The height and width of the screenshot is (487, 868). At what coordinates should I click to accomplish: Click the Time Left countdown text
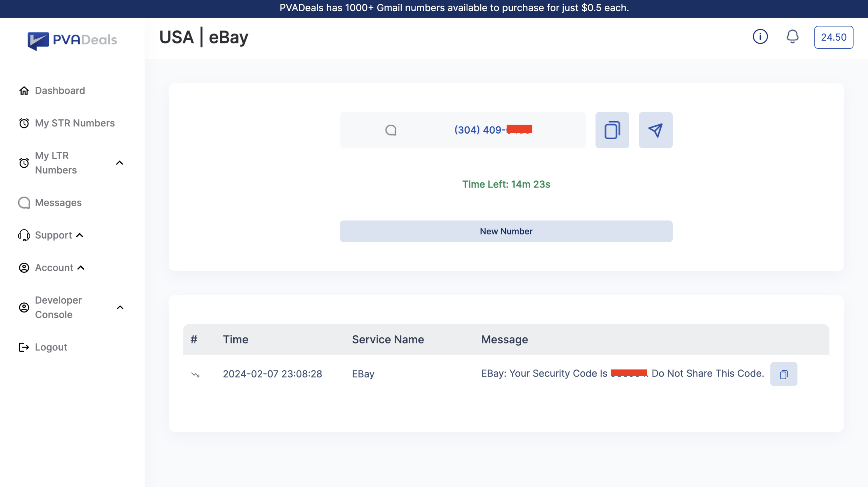tap(506, 184)
